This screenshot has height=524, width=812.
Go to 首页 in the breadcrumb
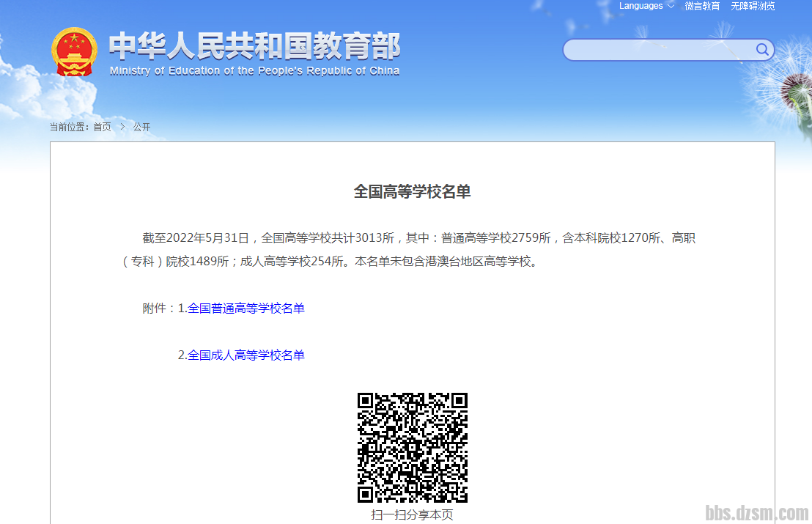tap(102, 127)
